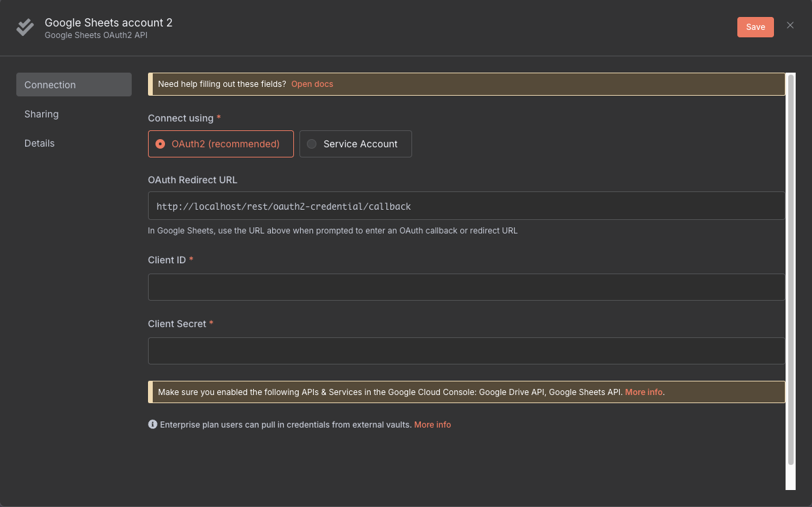Focus the Client Secret input field
The width and height of the screenshot is (812, 507).
click(x=466, y=351)
